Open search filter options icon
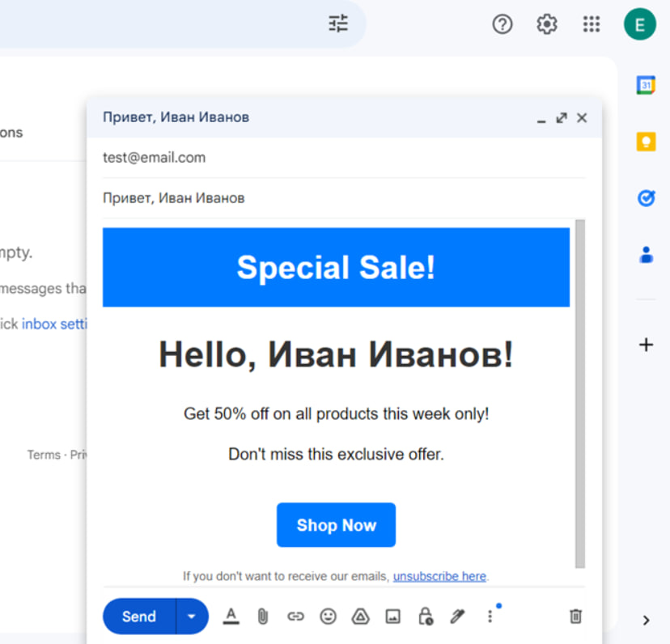Screen dimensions: 670x644 [338, 24]
